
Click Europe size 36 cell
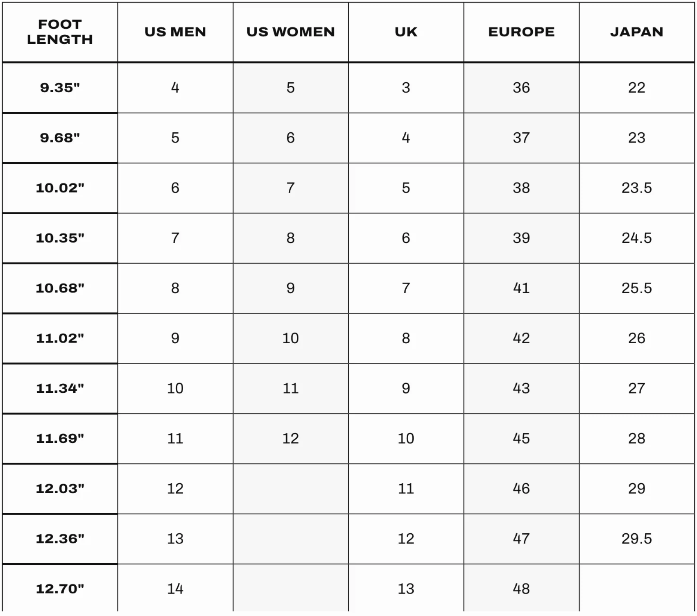521,88
